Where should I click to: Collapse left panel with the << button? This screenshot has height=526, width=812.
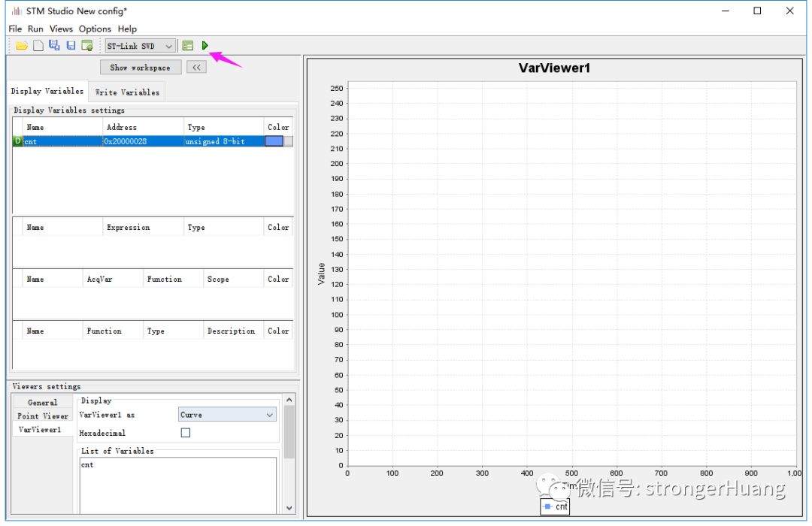click(197, 68)
